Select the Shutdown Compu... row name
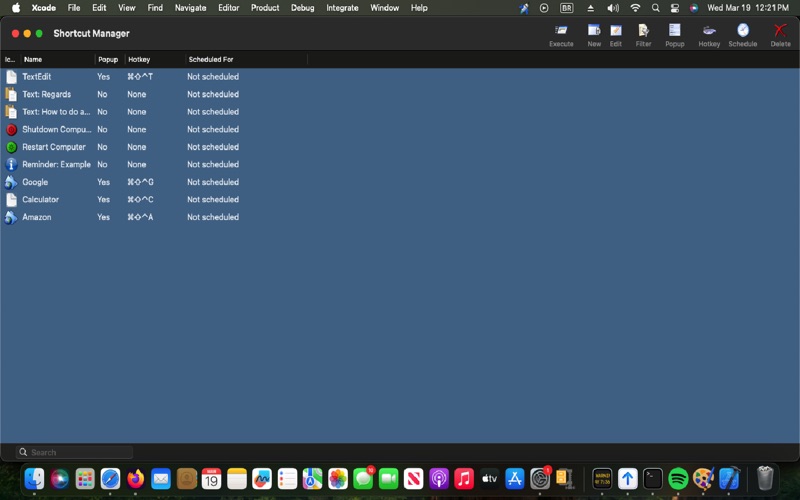The height and width of the screenshot is (500, 800). [57, 130]
